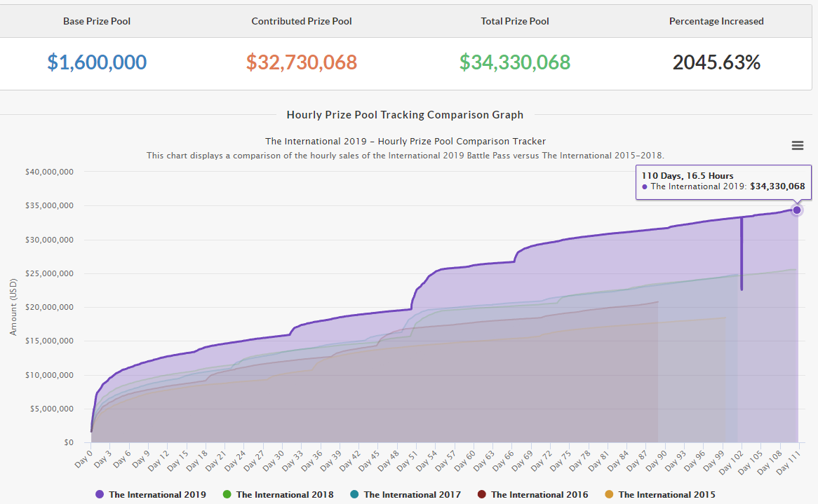The width and height of the screenshot is (818, 504).
Task: Toggle The International 2017 series legend
Action: pyautogui.click(x=405, y=495)
